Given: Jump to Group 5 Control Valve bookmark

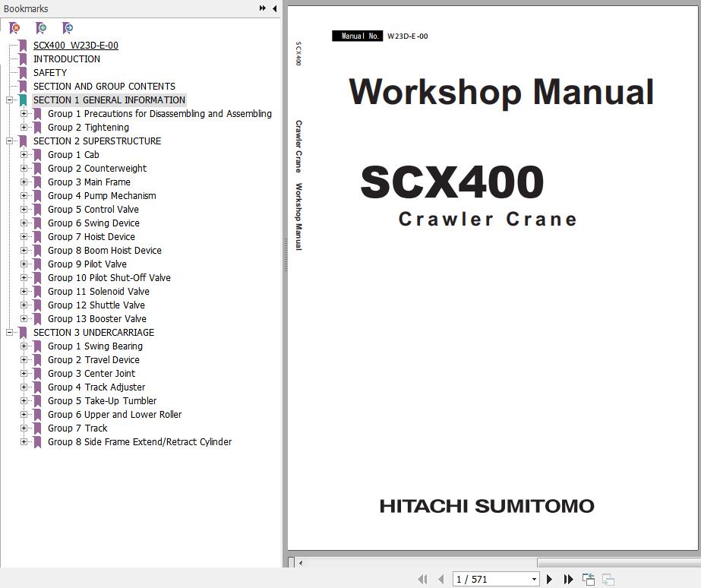Looking at the screenshot, I should [x=93, y=209].
